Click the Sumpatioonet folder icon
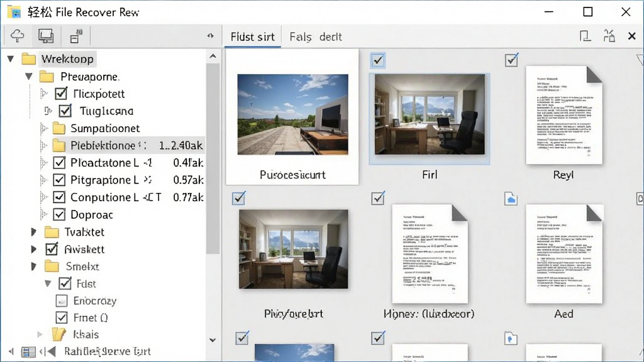644x362 pixels. 58,128
